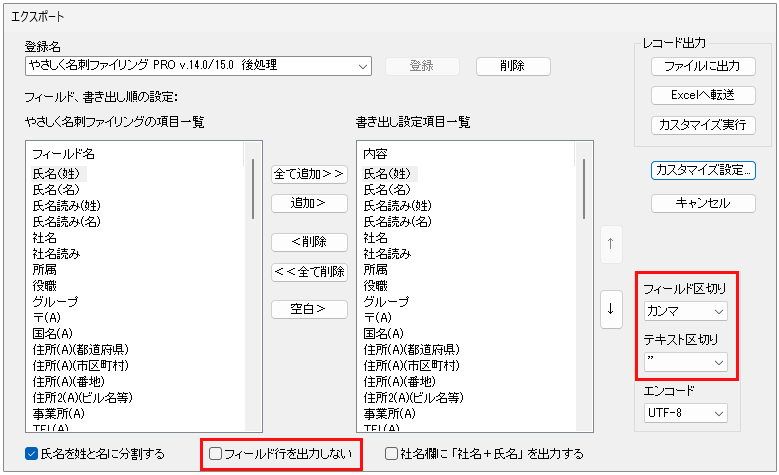
Task: Run カスタマイズ実行 button
Action: [702, 125]
